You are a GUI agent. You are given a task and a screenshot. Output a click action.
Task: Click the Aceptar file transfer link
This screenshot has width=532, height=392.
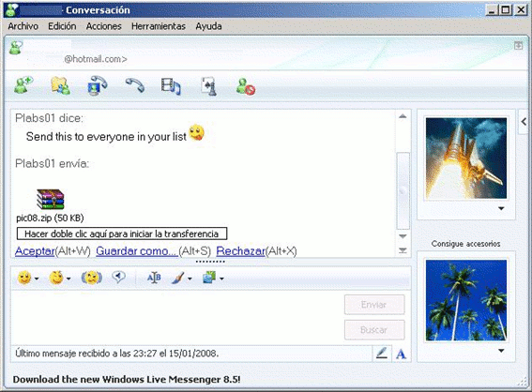[35, 251]
